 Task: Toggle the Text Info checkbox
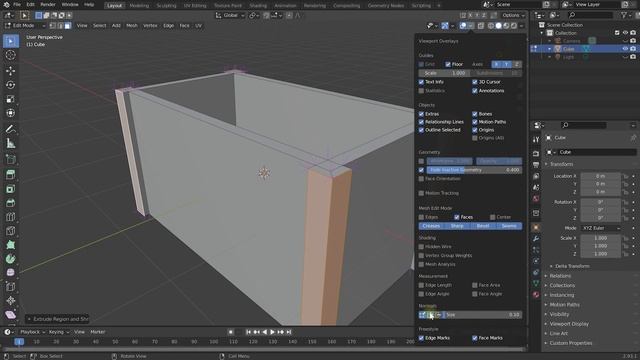pos(421,82)
